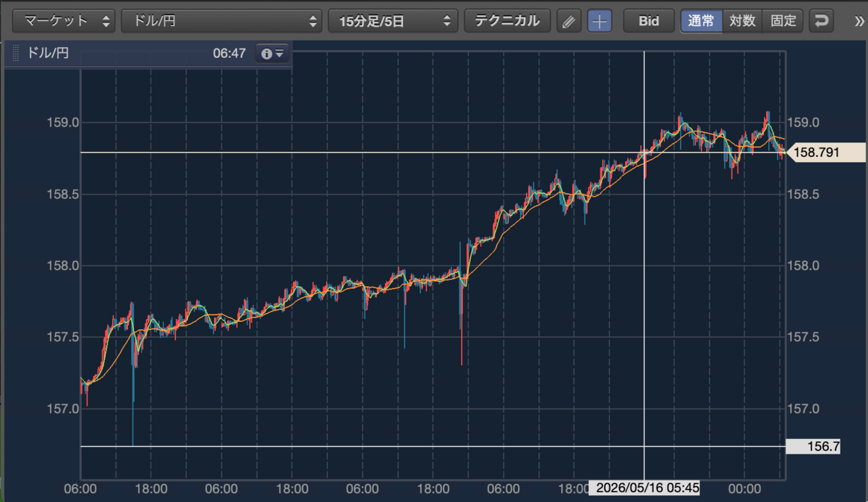Open the ドル/円 currency pair dropdown

coord(221,21)
